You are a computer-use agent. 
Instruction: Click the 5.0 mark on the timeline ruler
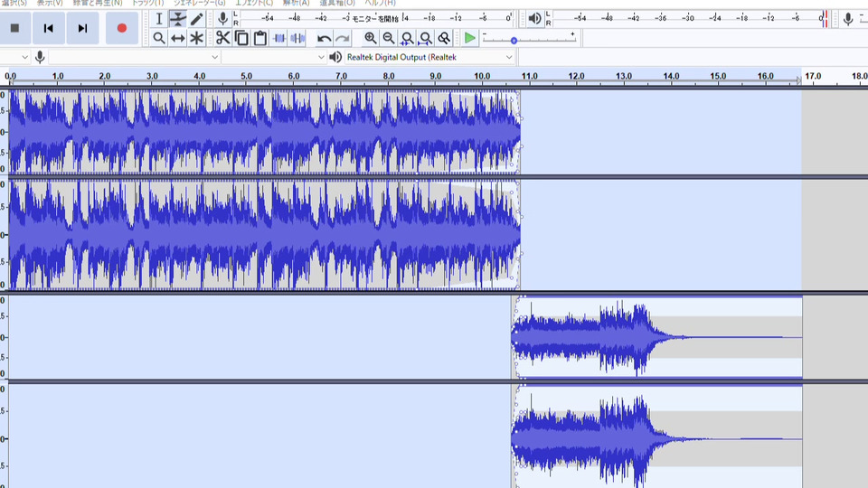246,76
